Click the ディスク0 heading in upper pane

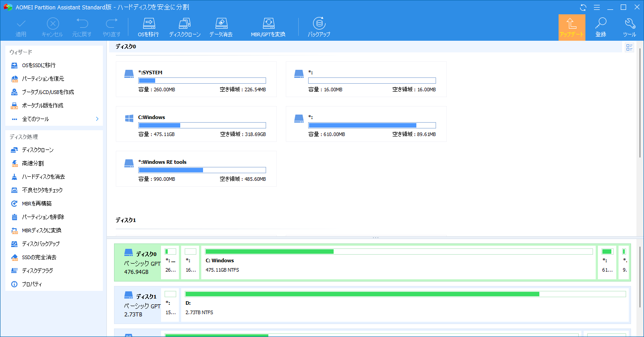tap(126, 47)
